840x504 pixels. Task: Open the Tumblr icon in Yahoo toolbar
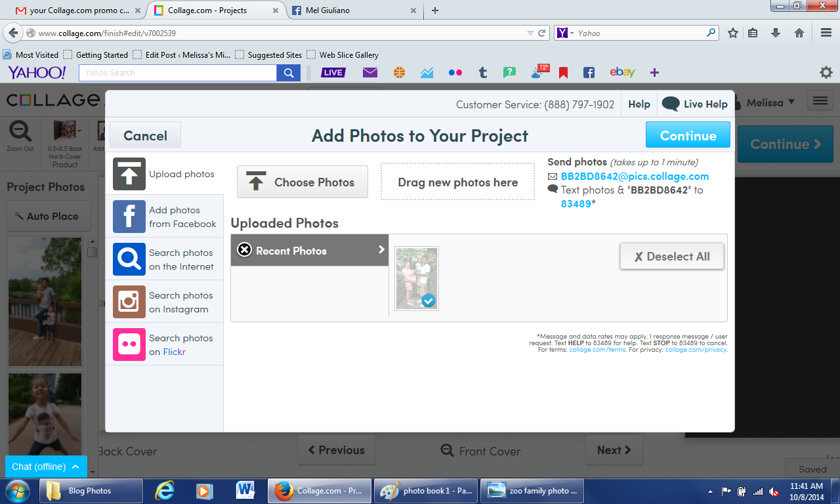(483, 73)
